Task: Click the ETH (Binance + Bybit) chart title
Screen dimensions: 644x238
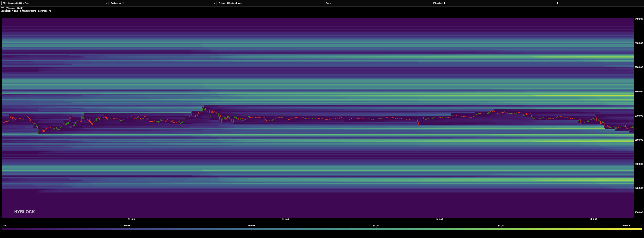Action: (12, 8)
